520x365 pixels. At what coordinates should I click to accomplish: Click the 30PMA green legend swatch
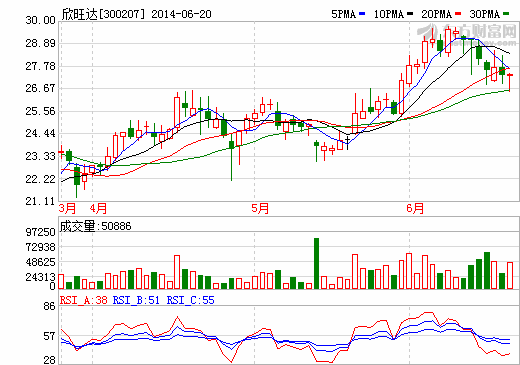tap(506, 14)
